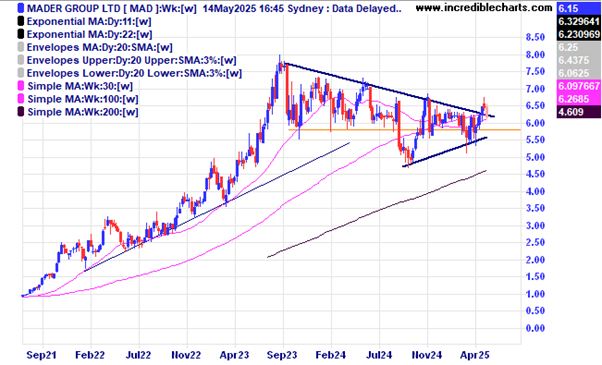Click the 1.50 price axis label

pos(535,277)
